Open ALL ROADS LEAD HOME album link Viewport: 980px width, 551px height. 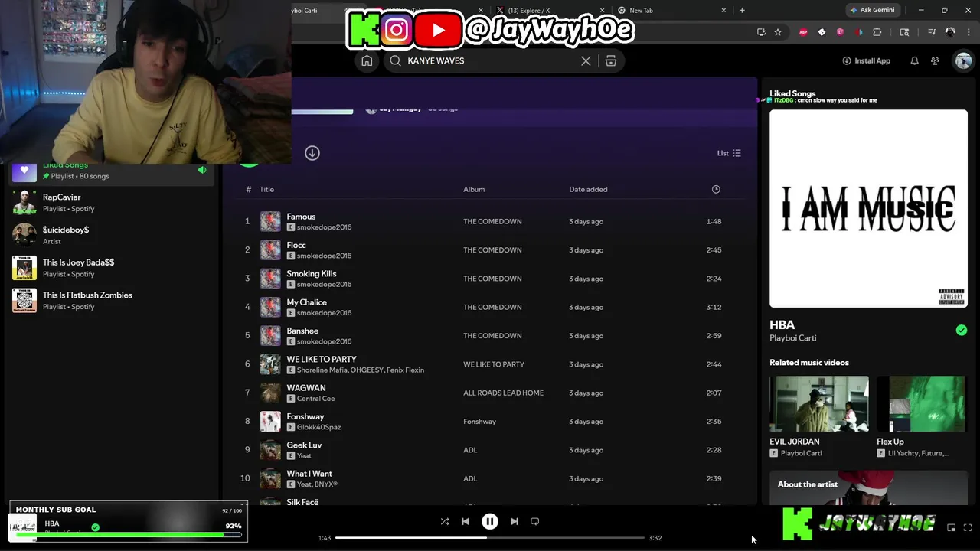[x=503, y=393]
